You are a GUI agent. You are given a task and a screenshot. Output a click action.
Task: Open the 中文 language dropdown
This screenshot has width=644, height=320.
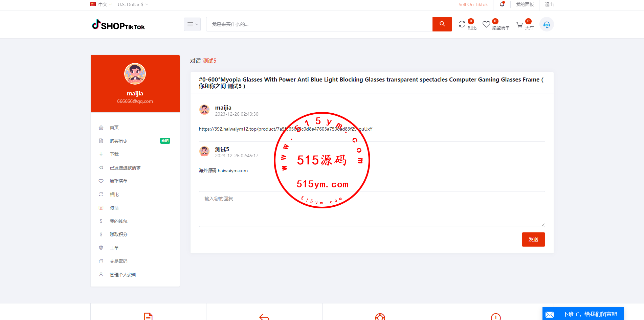click(x=101, y=4)
